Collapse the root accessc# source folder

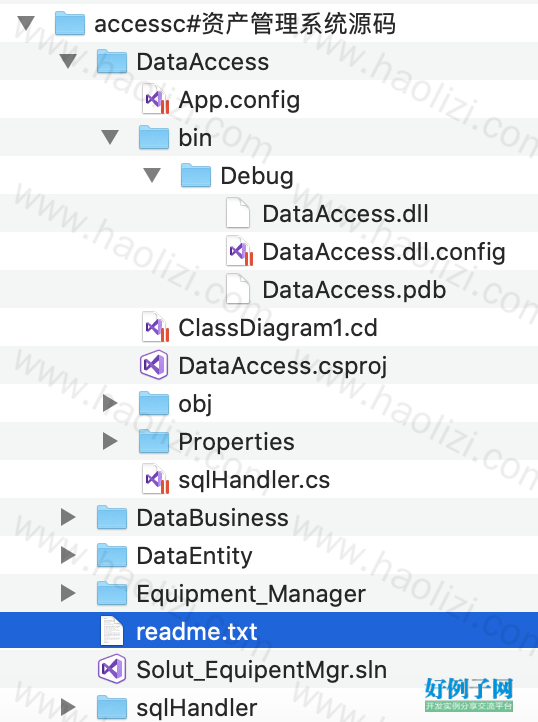[26, 23]
